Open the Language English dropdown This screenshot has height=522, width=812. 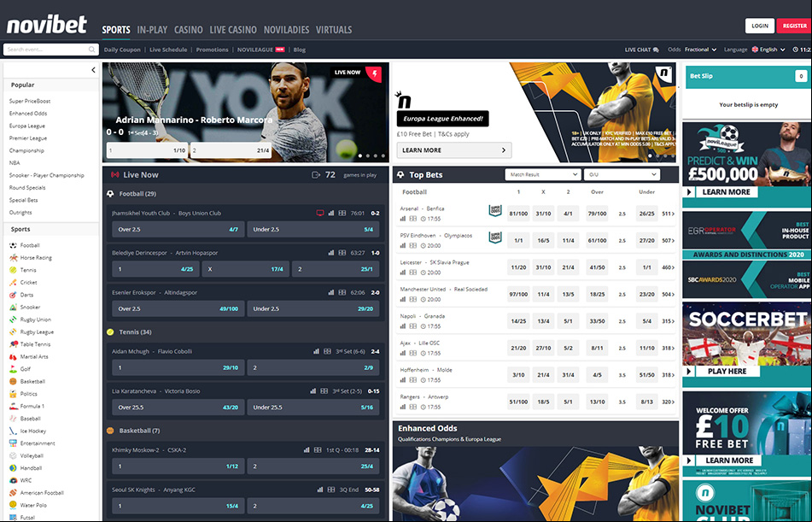coord(768,50)
